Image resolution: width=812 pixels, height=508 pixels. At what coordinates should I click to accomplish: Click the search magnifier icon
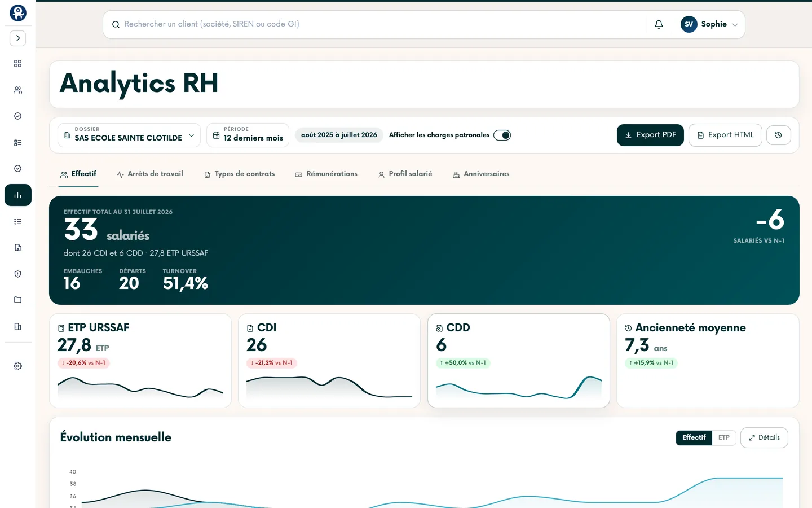116,24
